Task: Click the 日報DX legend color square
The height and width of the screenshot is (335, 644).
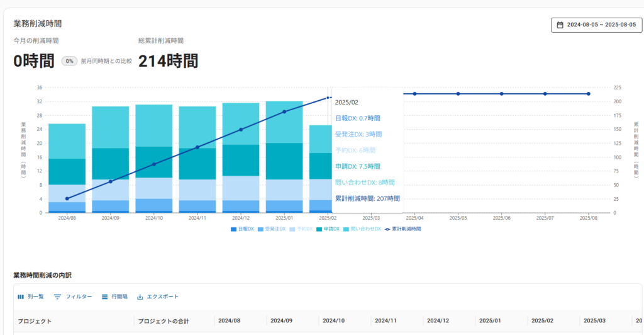Action: tap(234, 229)
